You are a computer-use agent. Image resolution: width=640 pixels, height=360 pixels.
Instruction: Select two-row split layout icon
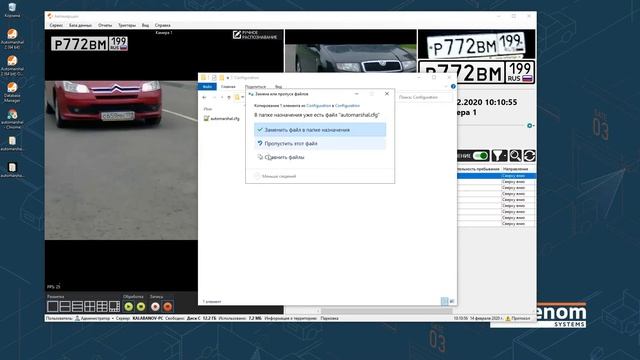65,306
